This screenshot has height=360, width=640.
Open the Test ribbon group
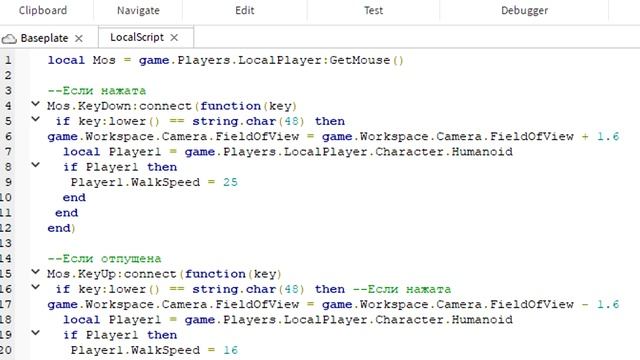pos(373,10)
